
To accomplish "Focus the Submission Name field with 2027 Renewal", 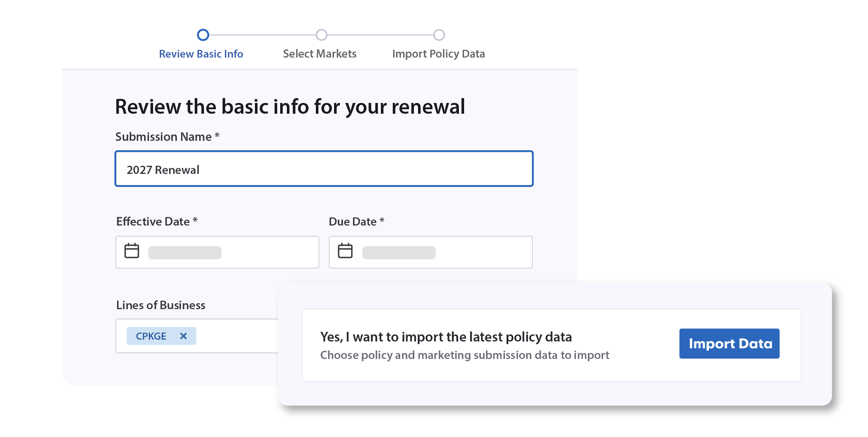I will pyautogui.click(x=324, y=169).
